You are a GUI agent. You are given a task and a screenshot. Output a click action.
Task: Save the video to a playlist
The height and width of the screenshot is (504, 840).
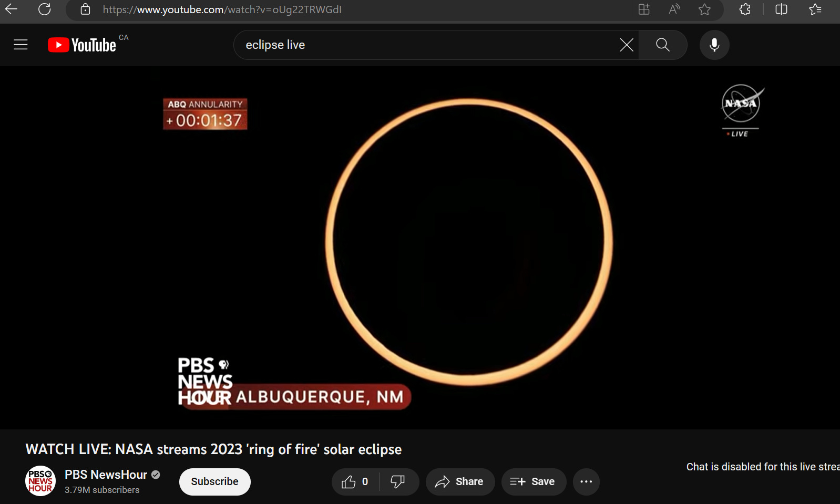pyautogui.click(x=534, y=481)
